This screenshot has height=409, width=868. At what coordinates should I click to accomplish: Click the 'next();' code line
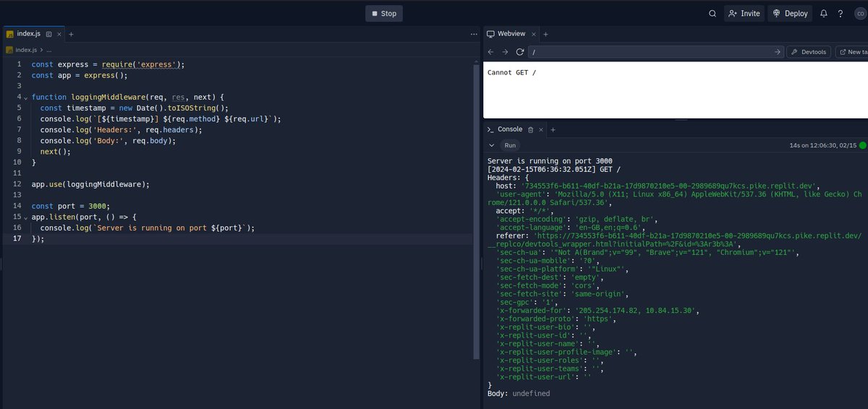[x=56, y=152]
